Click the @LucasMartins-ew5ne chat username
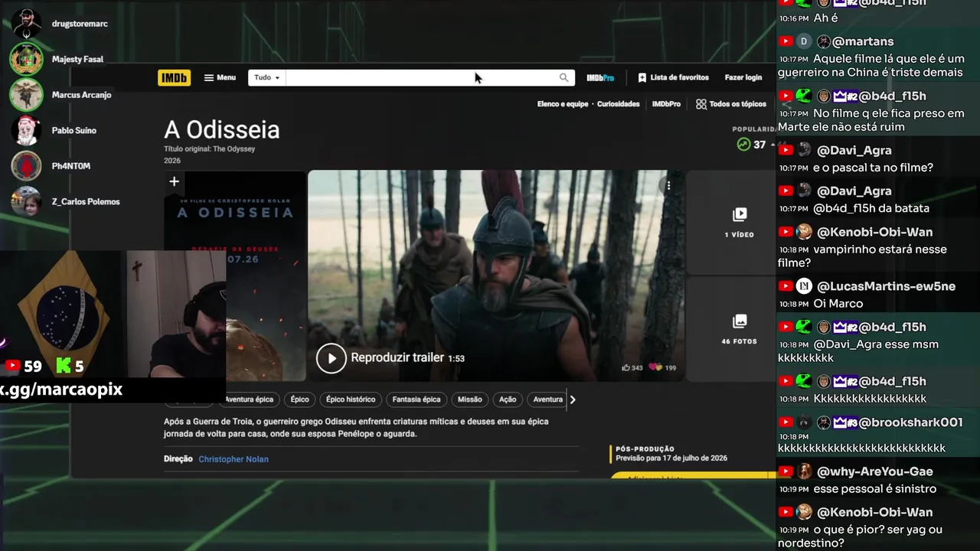Image resolution: width=980 pixels, height=551 pixels. pos(886,286)
